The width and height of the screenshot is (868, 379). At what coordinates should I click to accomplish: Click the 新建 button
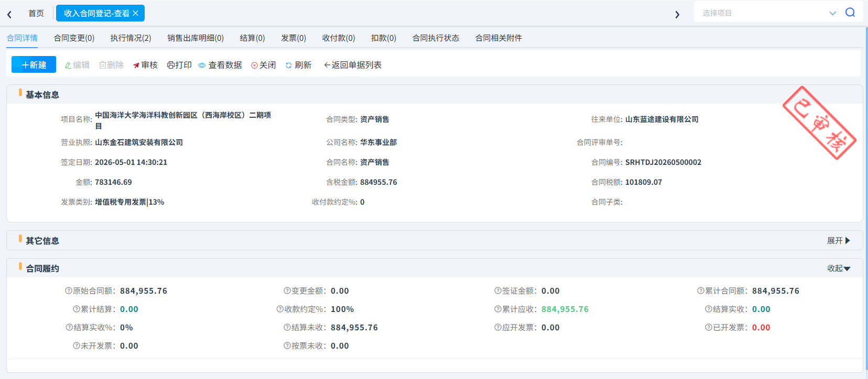coord(34,64)
